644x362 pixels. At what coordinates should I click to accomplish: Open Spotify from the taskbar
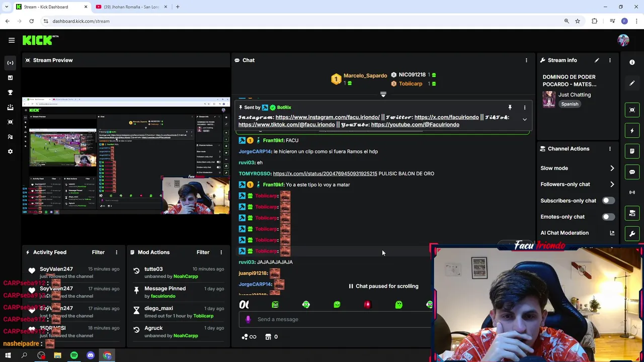pos(74,355)
